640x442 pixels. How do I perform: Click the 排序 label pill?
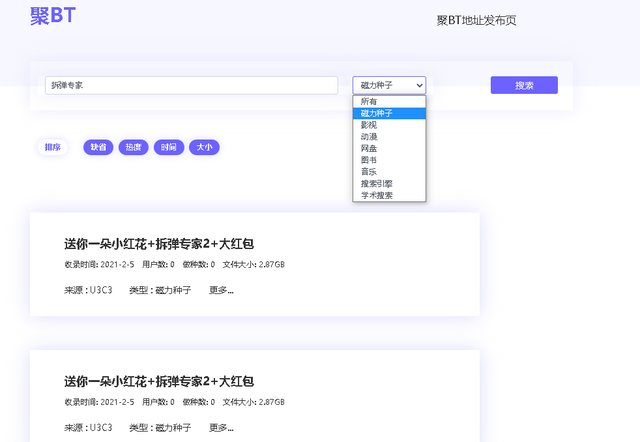[53, 147]
